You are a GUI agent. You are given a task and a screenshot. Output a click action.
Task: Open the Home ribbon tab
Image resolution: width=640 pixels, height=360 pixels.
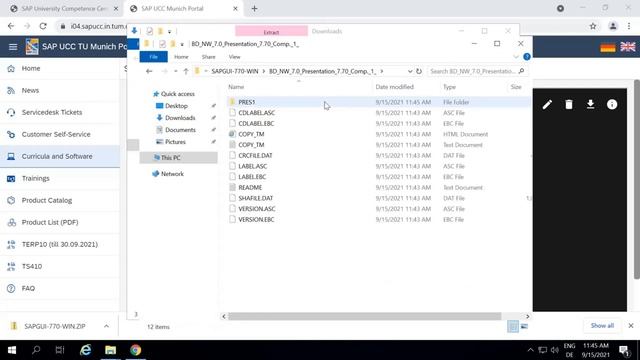181,57
